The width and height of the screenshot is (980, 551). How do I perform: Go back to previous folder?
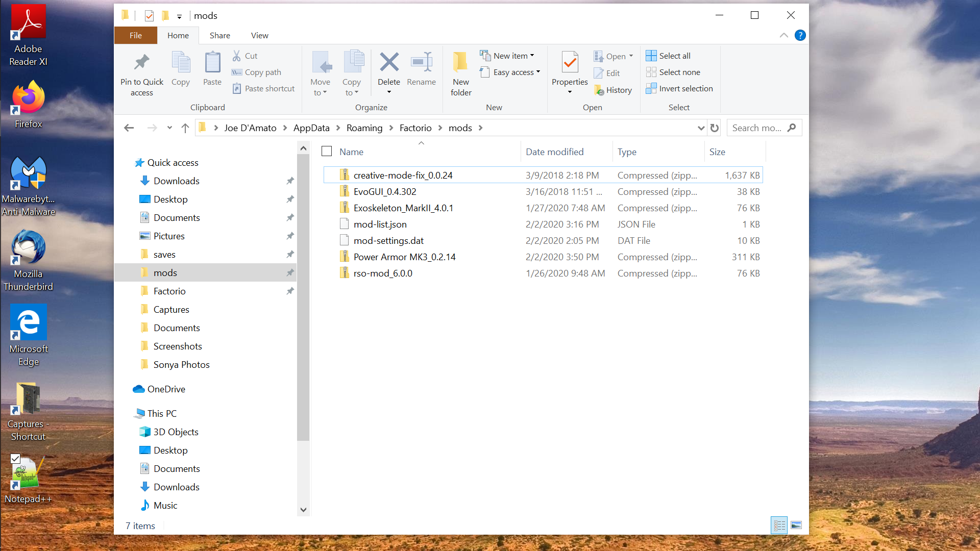(129, 128)
